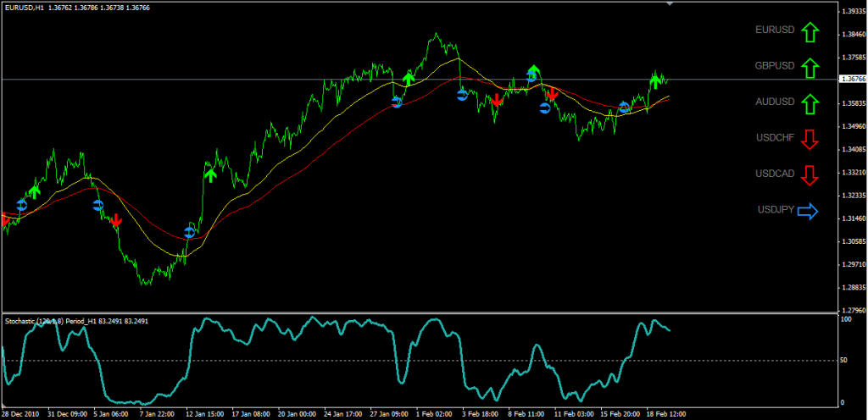The width and height of the screenshot is (868, 420).
Task: Click the green buy arrow near 18 Feb 12:00
Action: (654, 81)
